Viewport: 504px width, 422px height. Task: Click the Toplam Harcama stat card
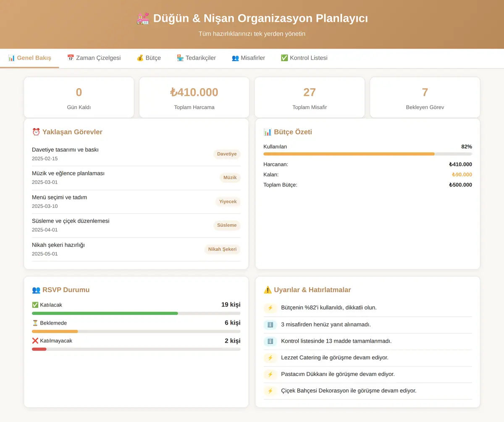[194, 97]
